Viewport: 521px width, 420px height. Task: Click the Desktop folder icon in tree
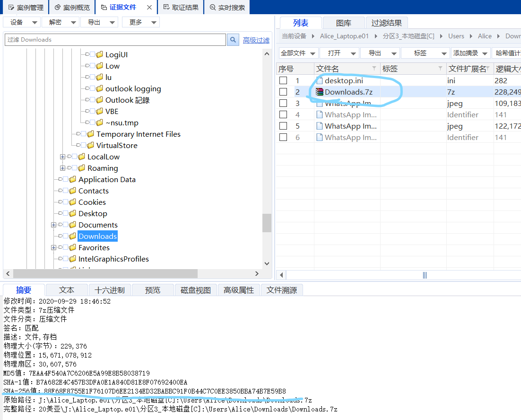[72, 213]
